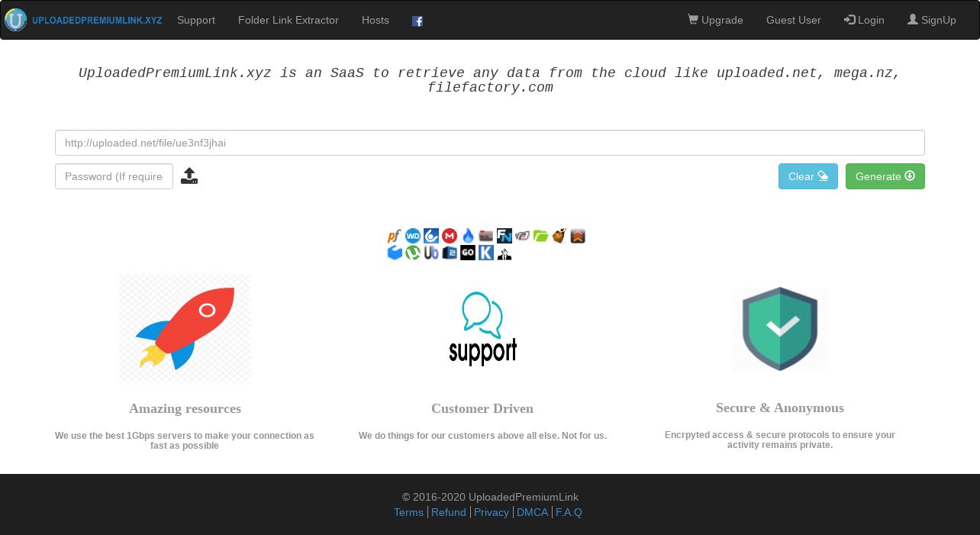980x535 pixels.
Task: Open the Support menu item
Action: 196,20
